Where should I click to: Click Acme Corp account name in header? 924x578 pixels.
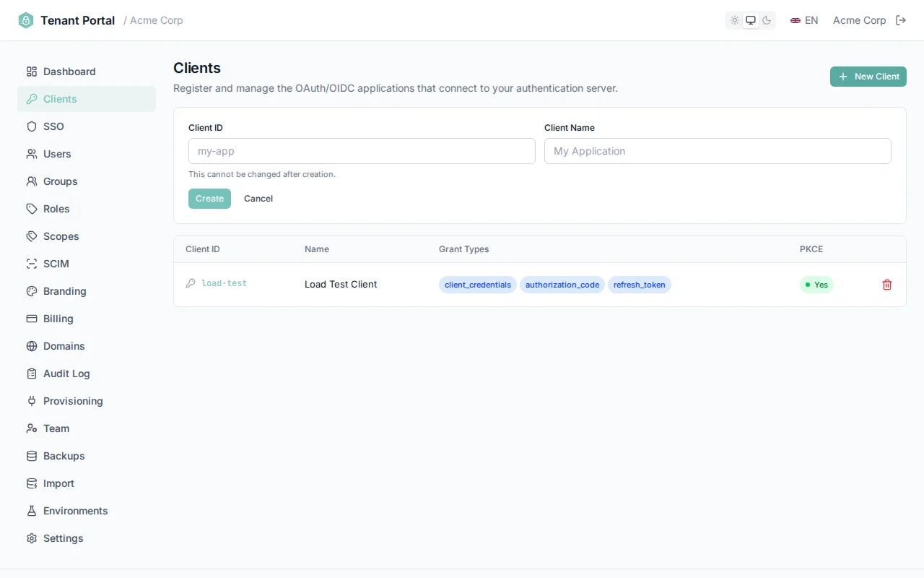[859, 20]
